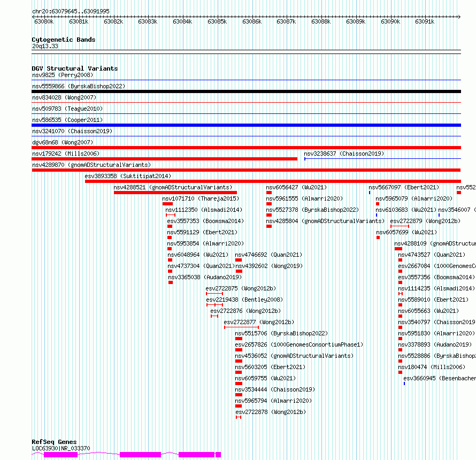Click esv2722878 (Wong2012b) label
The height and width of the screenshot is (460, 476).
(x=271, y=412)
